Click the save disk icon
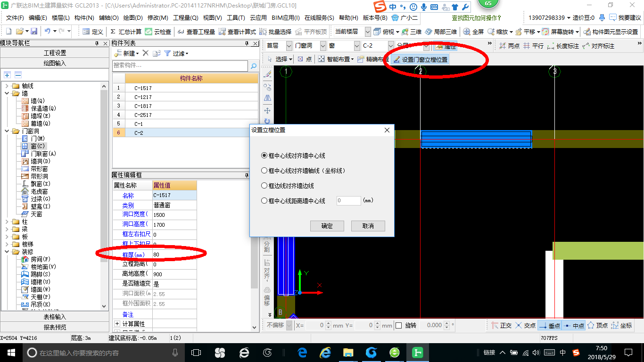The height and width of the screenshot is (362, 644). [34, 32]
